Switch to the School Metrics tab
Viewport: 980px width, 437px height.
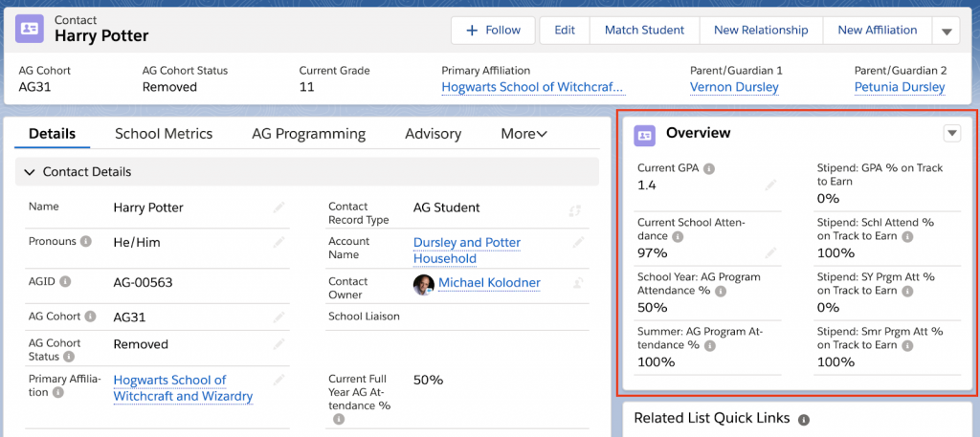click(x=164, y=134)
